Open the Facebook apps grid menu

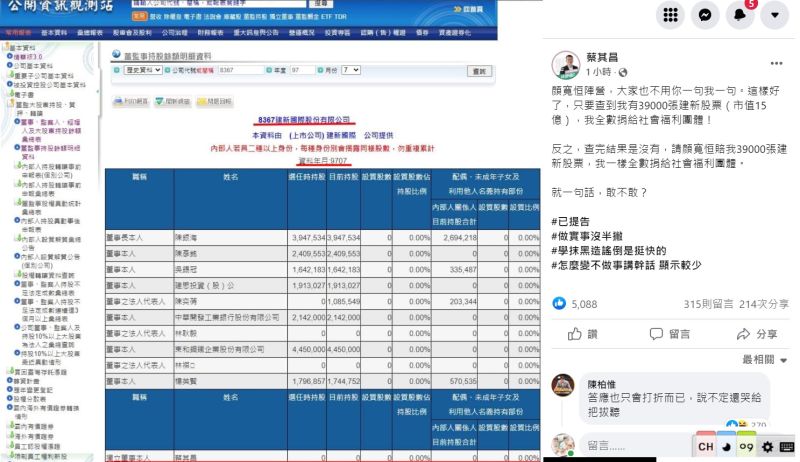pos(670,15)
